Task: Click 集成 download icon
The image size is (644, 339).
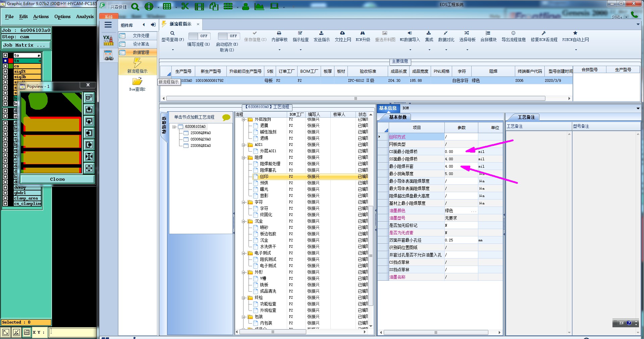Action: point(429,33)
